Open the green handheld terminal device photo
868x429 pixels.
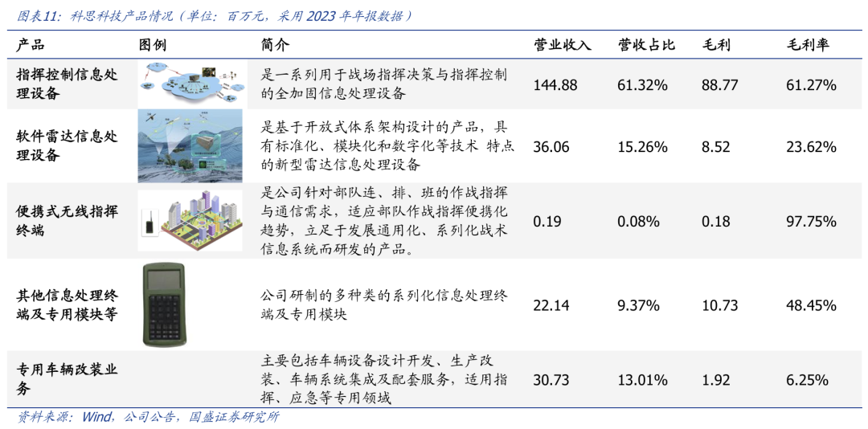[164, 304]
